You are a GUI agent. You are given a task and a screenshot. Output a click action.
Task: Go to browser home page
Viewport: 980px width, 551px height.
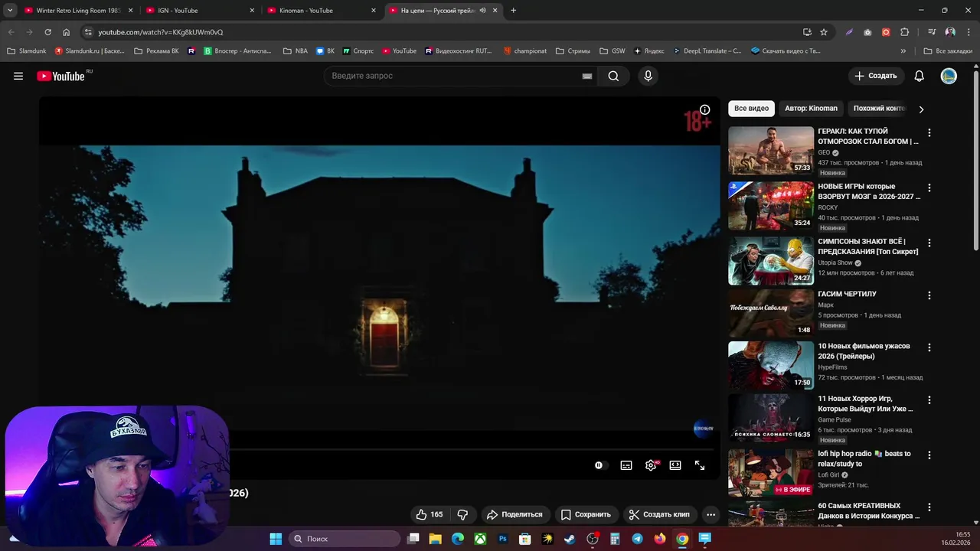click(x=67, y=32)
